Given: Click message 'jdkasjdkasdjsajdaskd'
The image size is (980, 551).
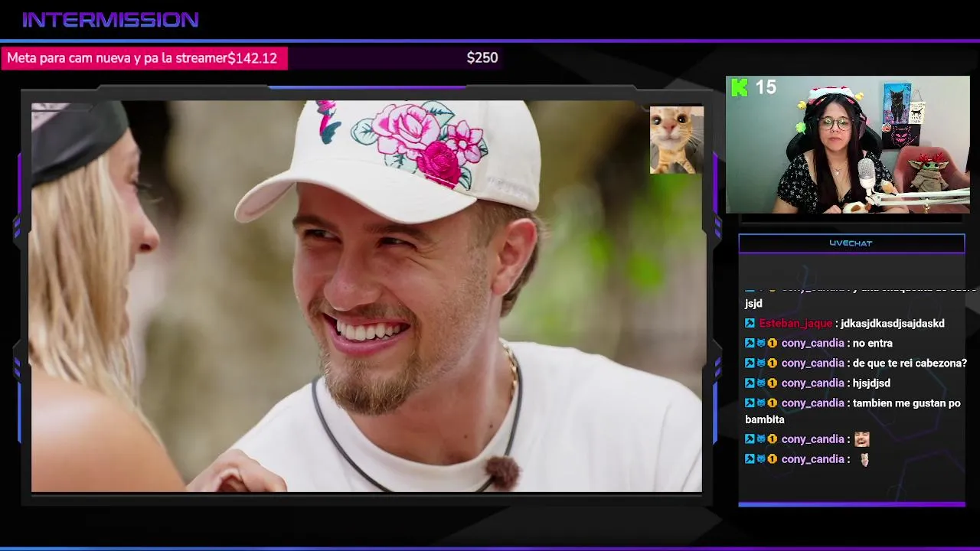Looking at the screenshot, I should click(893, 324).
